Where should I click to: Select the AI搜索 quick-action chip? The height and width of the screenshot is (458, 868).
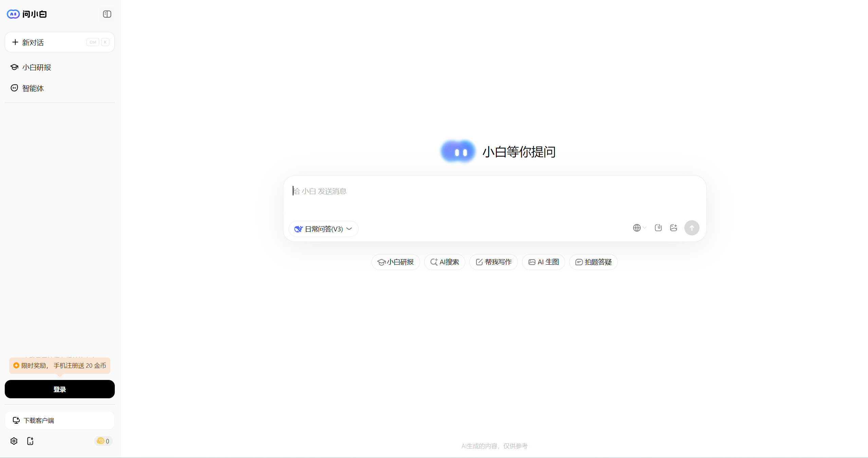pos(445,262)
